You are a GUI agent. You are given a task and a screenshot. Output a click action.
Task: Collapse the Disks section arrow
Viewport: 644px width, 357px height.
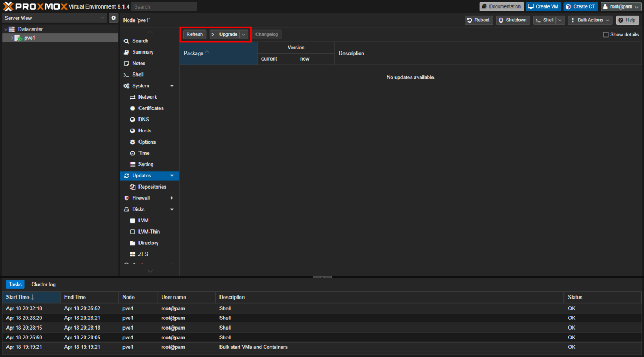[x=172, y=210]
